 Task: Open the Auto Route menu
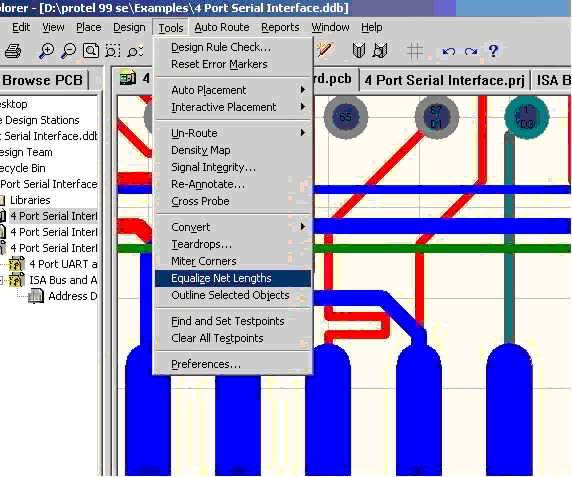pyautogui.click(x=221, y=27)
